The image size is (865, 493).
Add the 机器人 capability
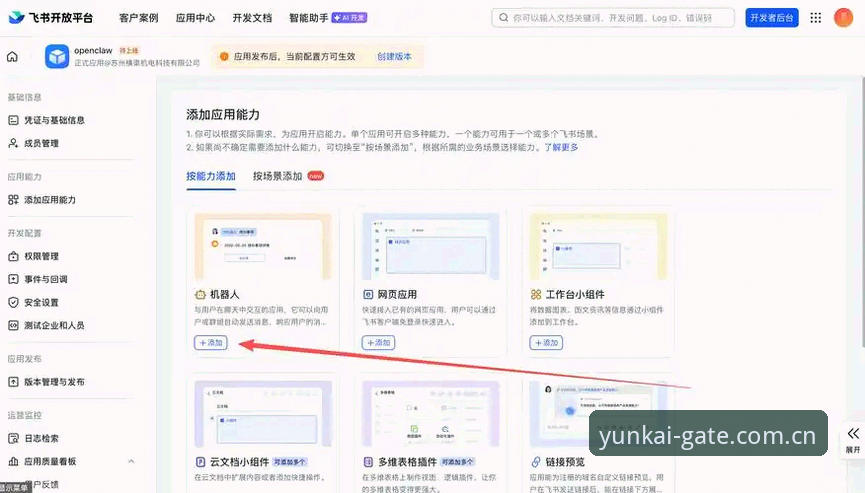[x=211, y=342]
